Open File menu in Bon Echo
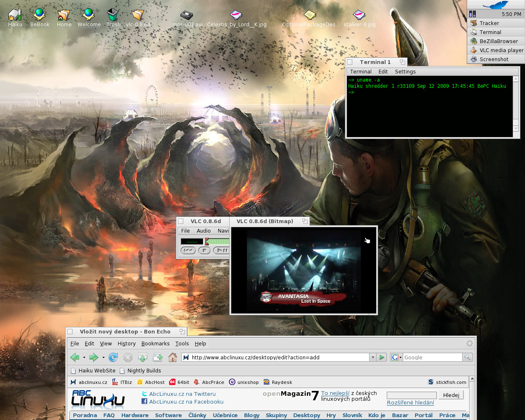Image resolution: width=525 pixels, height=420 pixels. tap(75, 343)
